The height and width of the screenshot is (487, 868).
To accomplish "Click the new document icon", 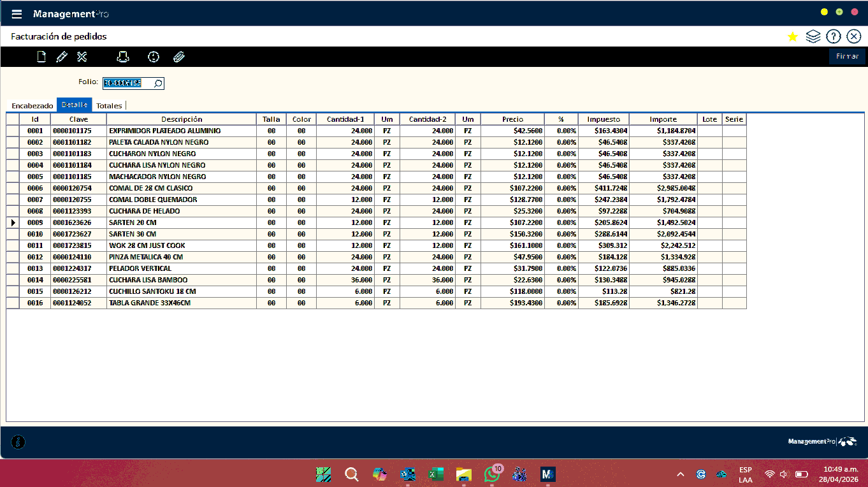I will pos(41,57).
